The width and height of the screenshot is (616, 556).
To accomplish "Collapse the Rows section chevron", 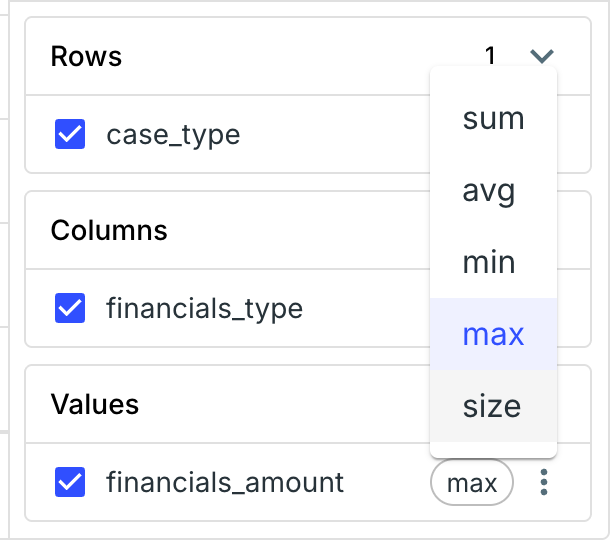I will point(542,56).
